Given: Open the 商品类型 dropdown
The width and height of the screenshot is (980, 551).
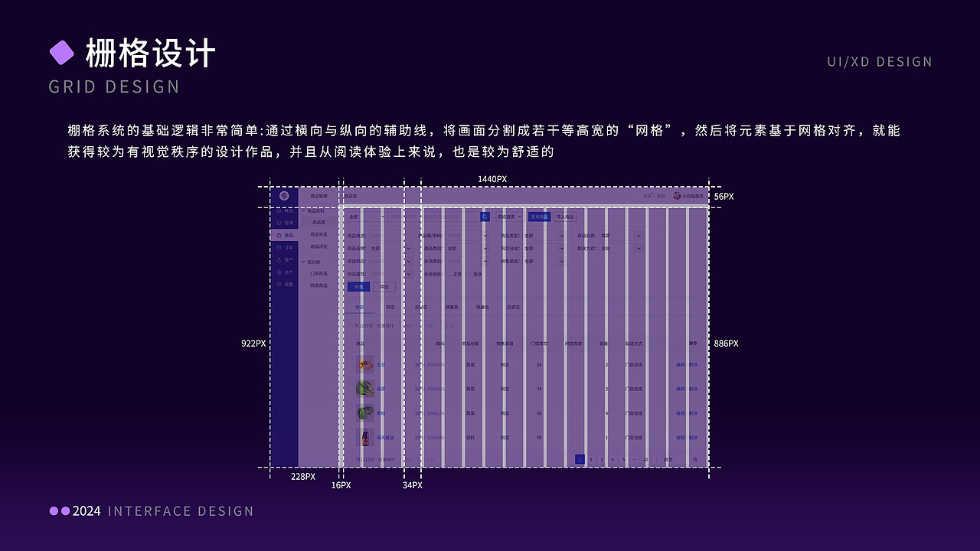Looking at the screenshot, I should [544, 236].
